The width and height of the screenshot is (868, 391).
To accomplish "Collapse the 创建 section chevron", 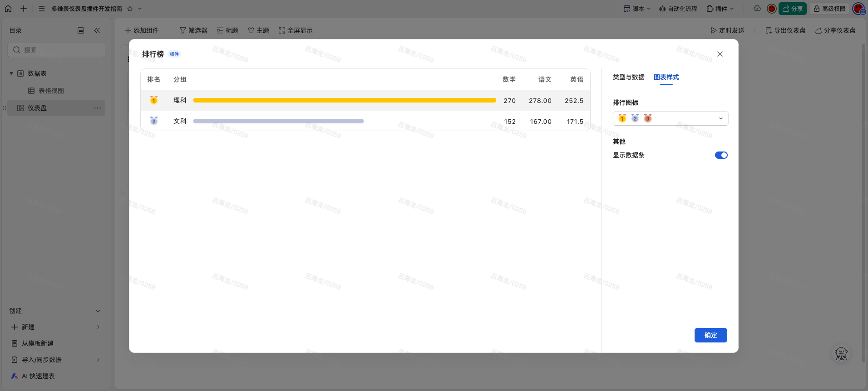I will click(x=98, y=311).
